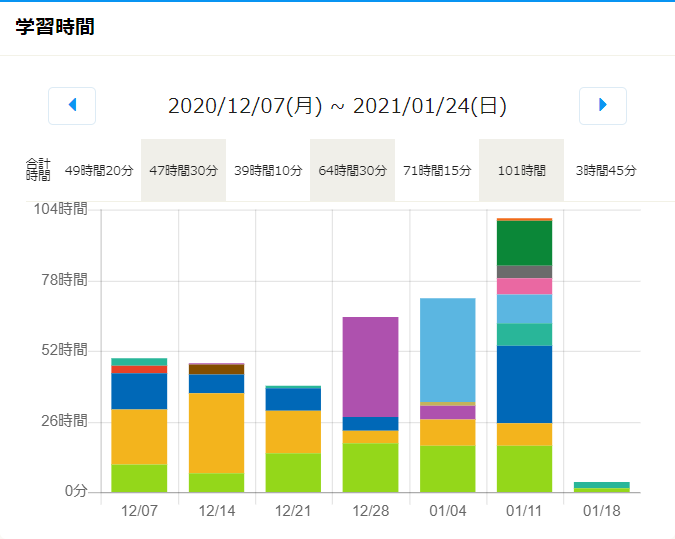Click the 3時間45分 weekly total cell

606,171
